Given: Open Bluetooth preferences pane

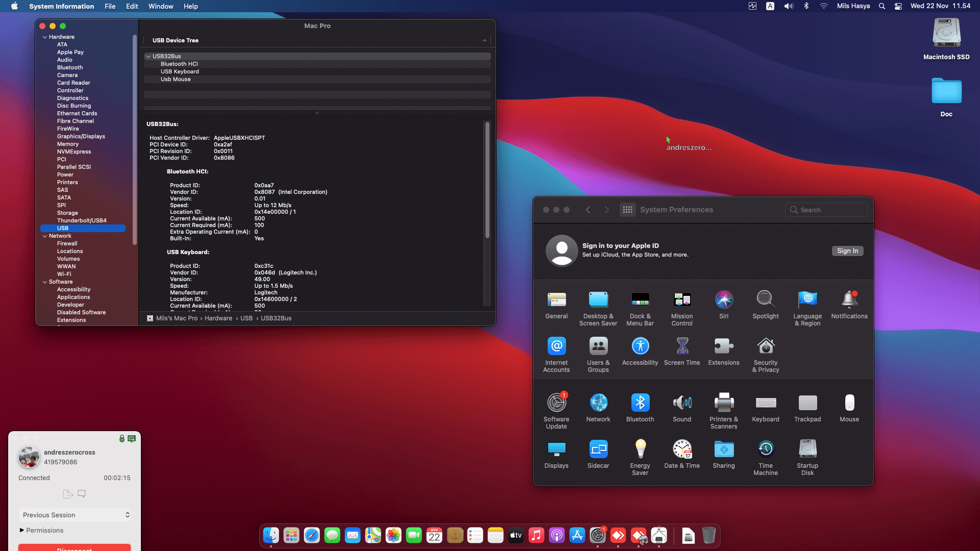Looking at the screenshot, I should tap(640, 408).
